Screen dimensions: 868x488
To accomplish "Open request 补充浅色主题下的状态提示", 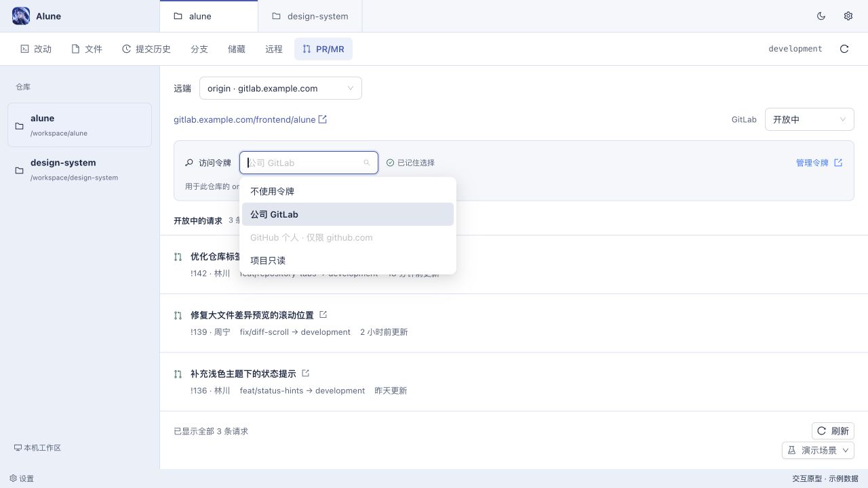I will pyautogui.click(x=243, y=374).
